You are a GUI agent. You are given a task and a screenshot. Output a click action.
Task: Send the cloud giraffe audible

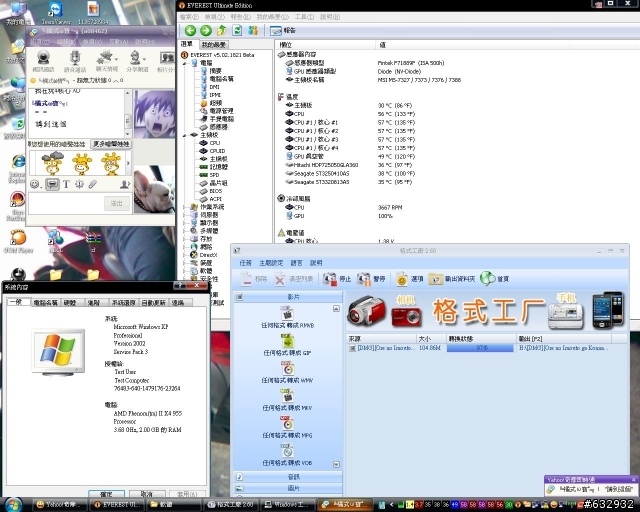click(53, 163)
